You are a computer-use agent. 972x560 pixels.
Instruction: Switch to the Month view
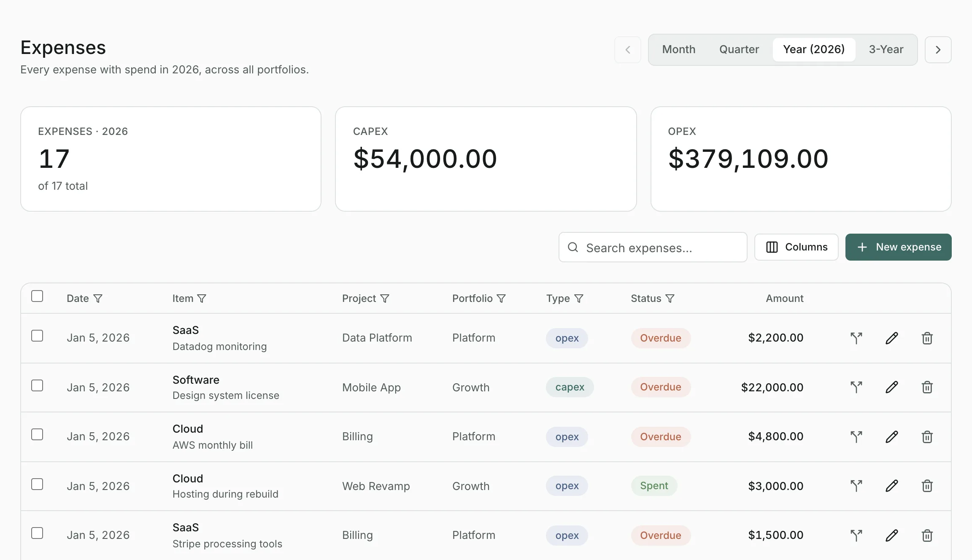tap(678, 49)
